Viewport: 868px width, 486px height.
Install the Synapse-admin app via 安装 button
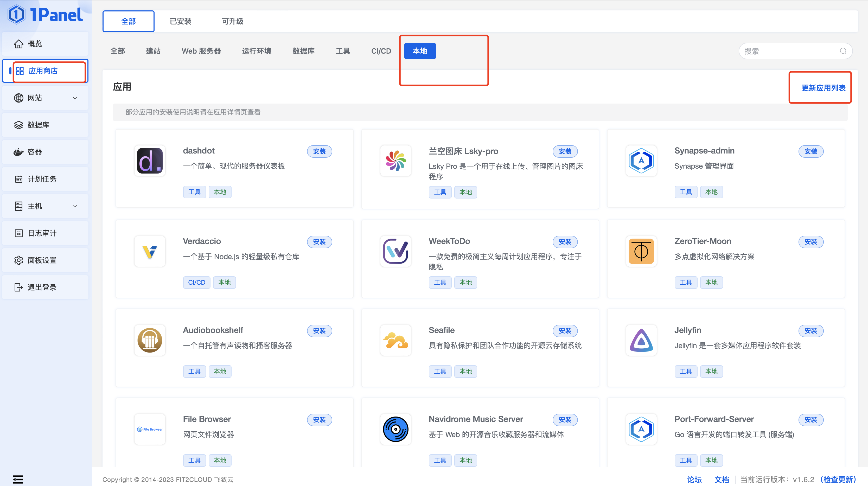click(x=810, y=151)
